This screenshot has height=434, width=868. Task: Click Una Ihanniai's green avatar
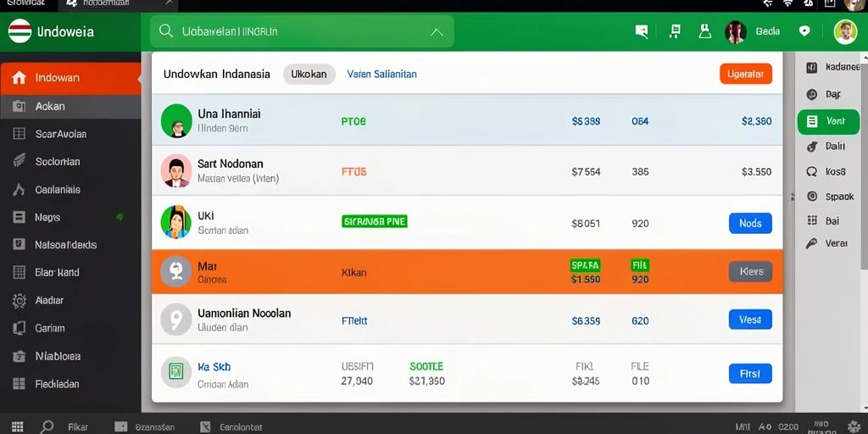176,120
